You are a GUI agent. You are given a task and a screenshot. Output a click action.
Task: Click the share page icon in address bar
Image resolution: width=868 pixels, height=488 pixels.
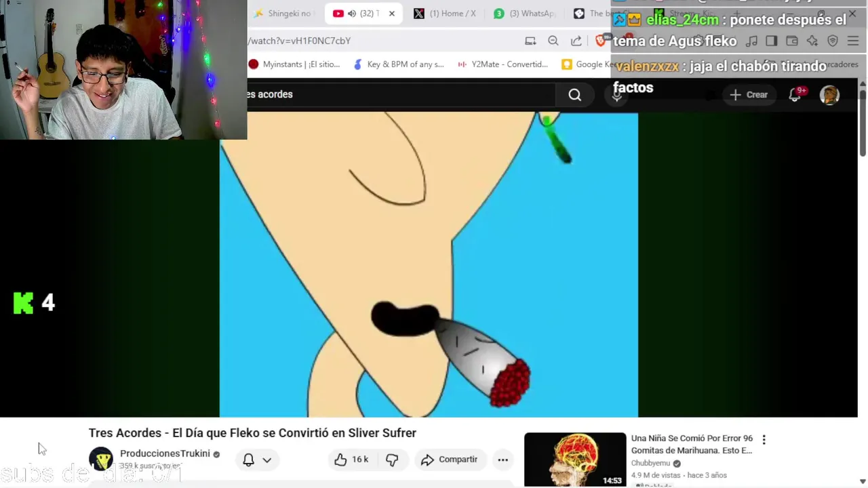pos(576,41)
